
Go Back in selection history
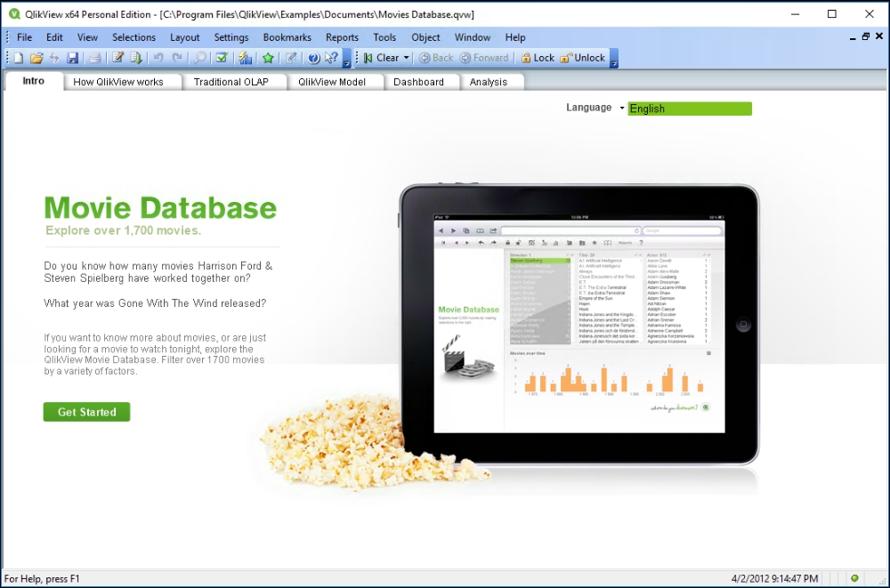pyautogui.click(x=436, y=58)
